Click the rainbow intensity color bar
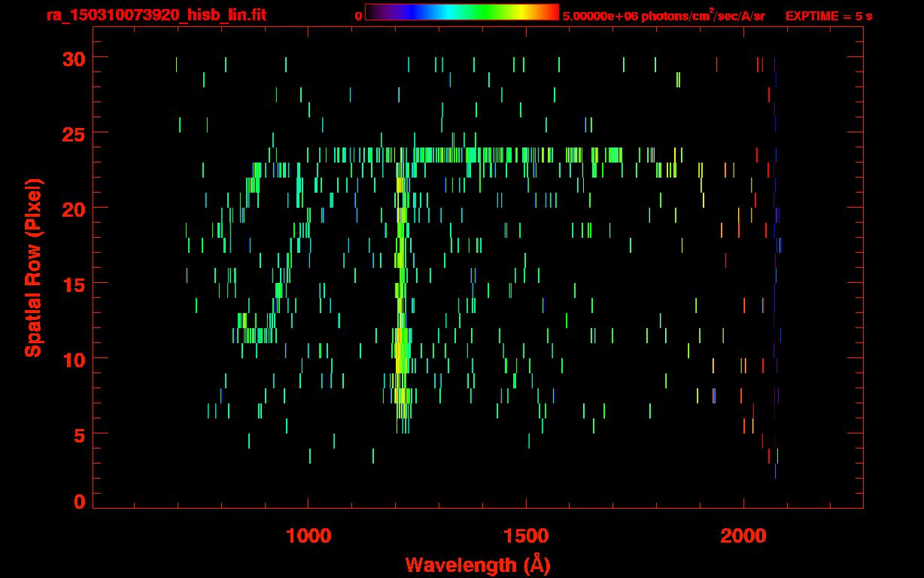Image resolution: width=924 pixels, height=578 pixels. click(462, 13)
